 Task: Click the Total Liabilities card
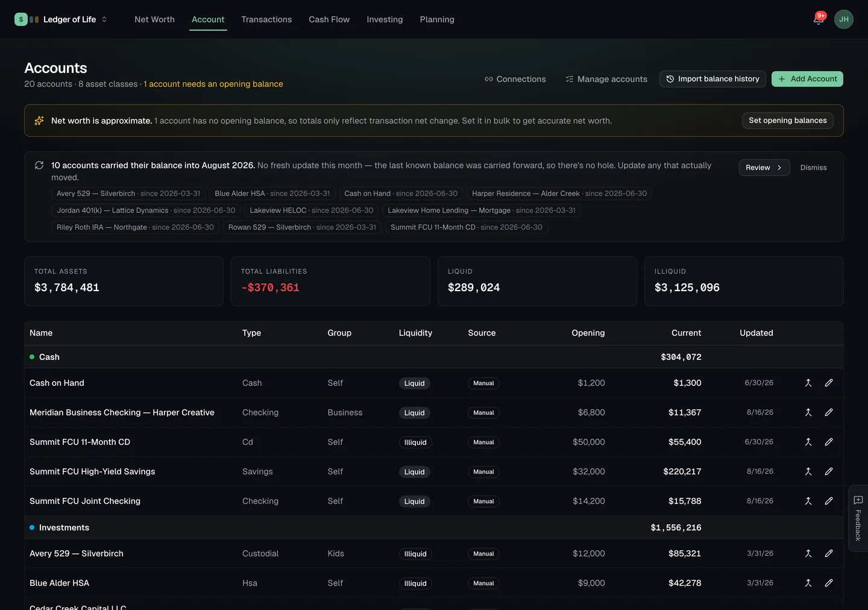pos(330,281)
